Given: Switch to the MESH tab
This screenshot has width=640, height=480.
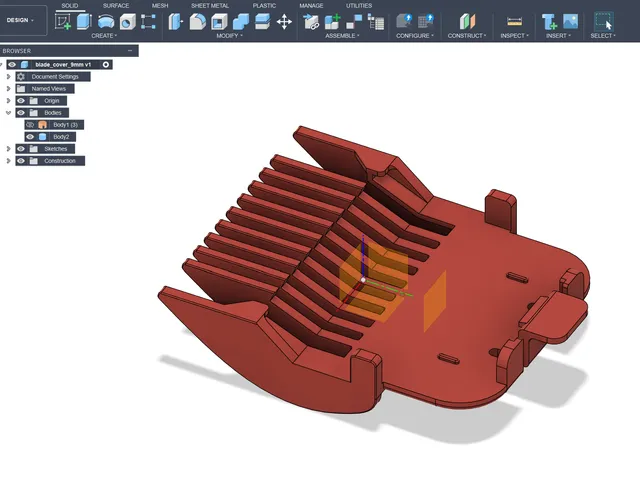Looking at the screenshot, I should pyautogui.click(x=160, y=6).
